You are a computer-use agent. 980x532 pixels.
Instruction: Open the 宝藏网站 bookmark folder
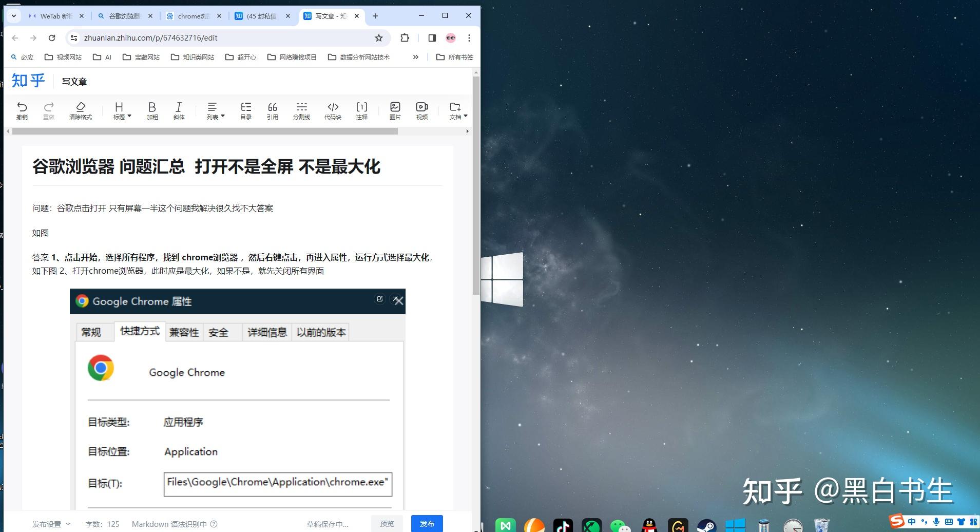click(141, 57)
